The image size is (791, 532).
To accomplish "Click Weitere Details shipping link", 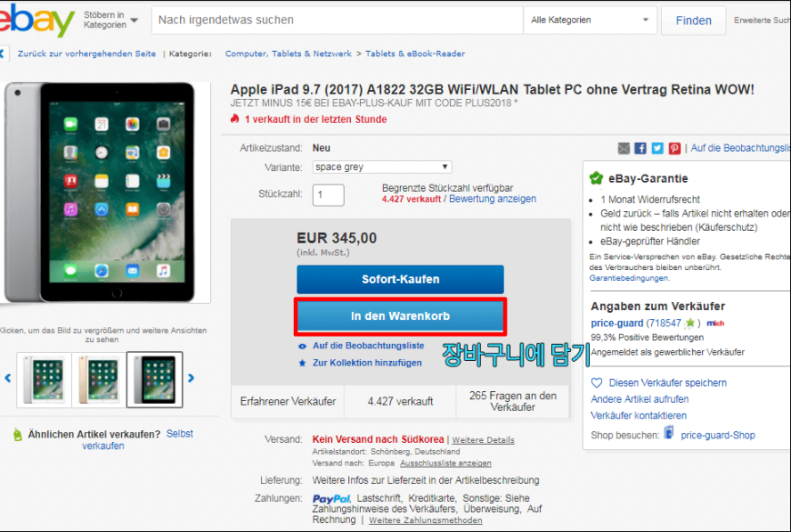I will [484, 440].
